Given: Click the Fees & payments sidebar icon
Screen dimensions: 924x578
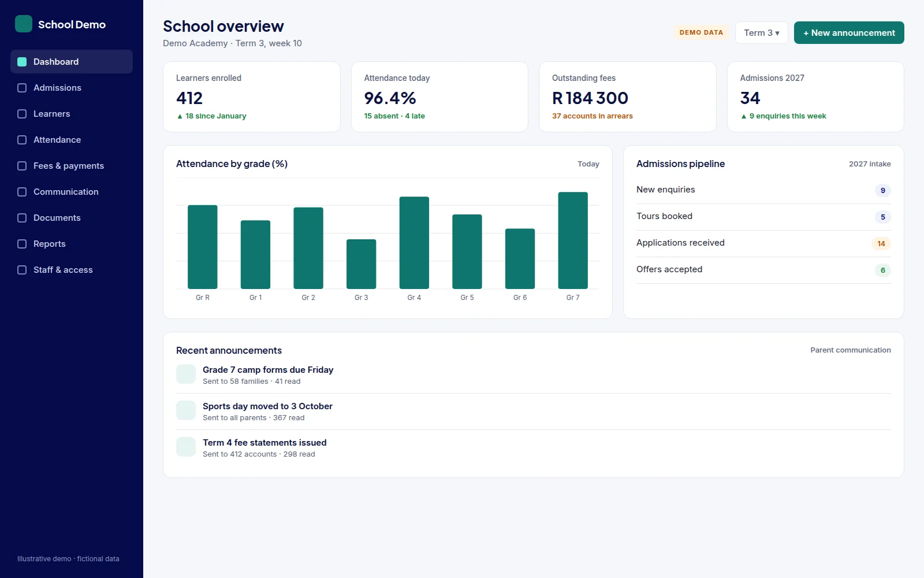Looking at the screenshot, I should point(22,166).
